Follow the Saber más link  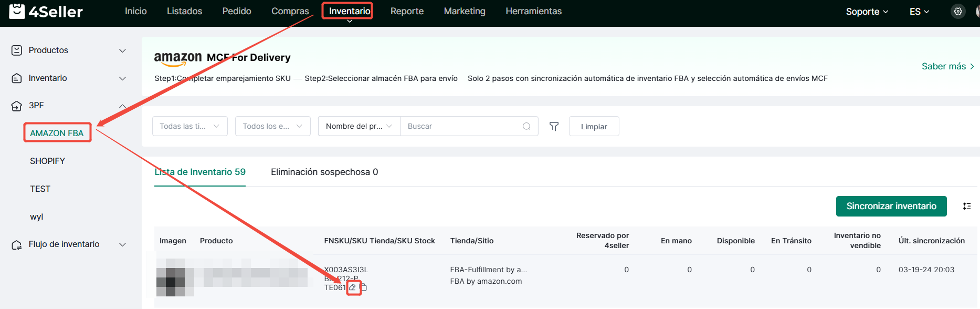pos(948,66)
